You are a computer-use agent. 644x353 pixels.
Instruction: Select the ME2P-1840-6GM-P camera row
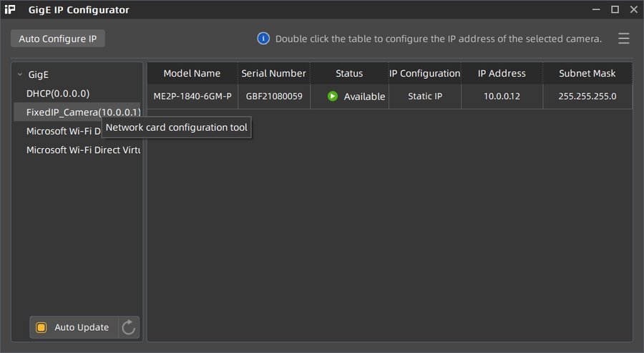[193, 96]
